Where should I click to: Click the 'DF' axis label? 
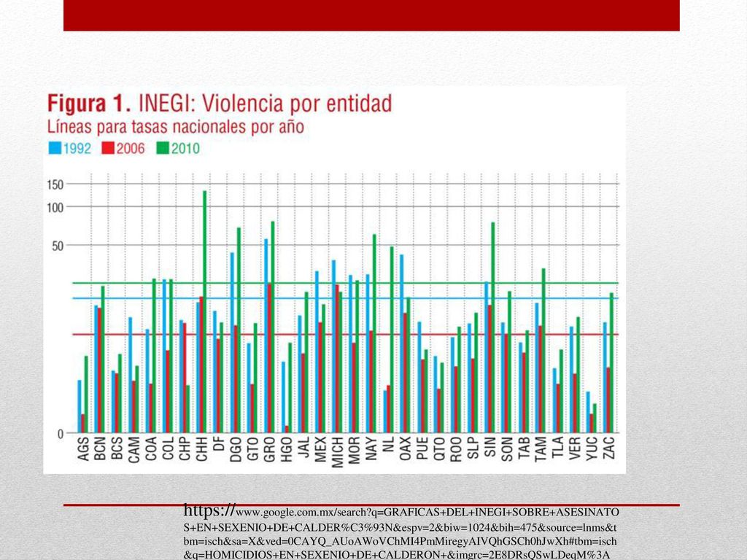tap(219, 444)
